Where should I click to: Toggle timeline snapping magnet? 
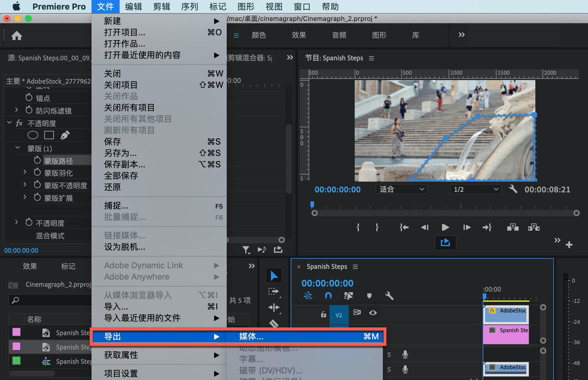tap(328, 296)
